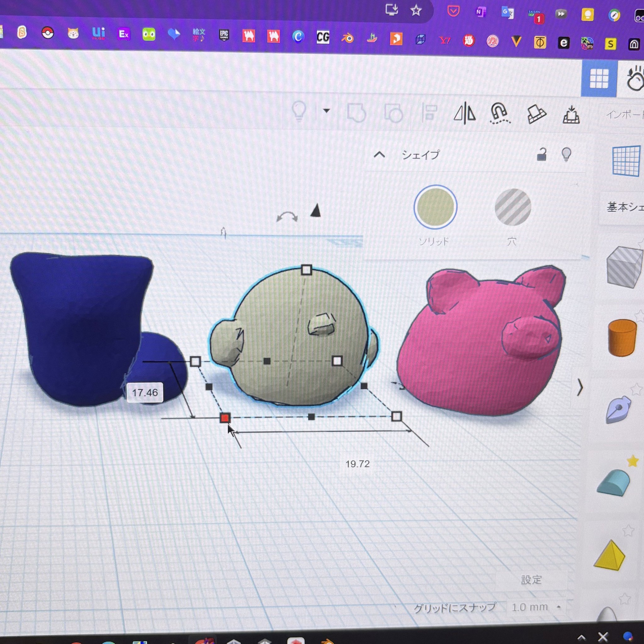Image resolution: width=644 pixels, height=644 pixels.
Task: Open the Epic Games bookmark
Action: (224, 35)
